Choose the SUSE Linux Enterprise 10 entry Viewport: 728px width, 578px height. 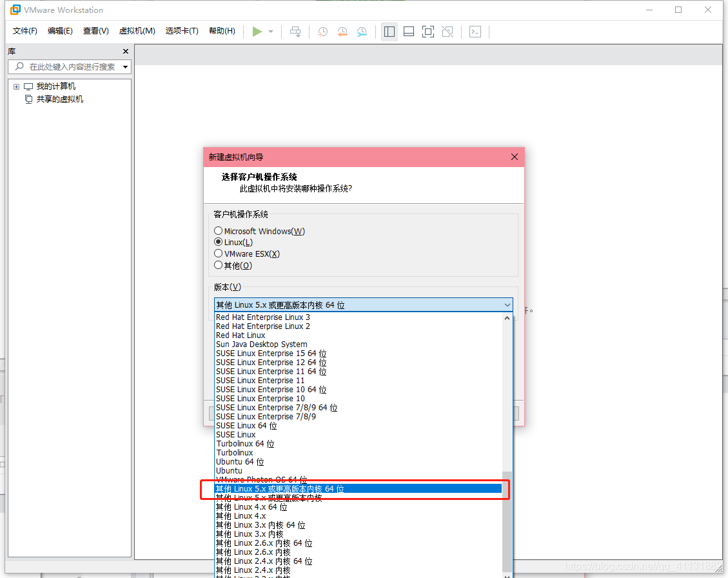click(358, 399)
